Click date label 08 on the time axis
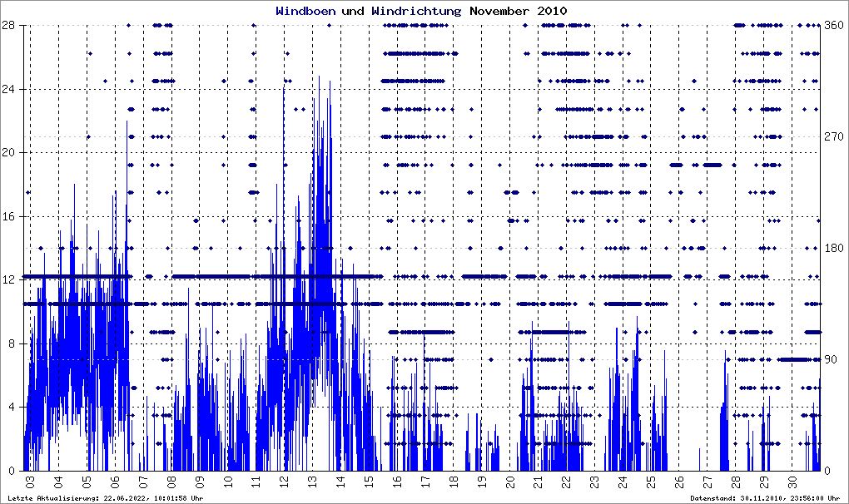849x504 pixels. pyautogui.click(x=171, y=482)
